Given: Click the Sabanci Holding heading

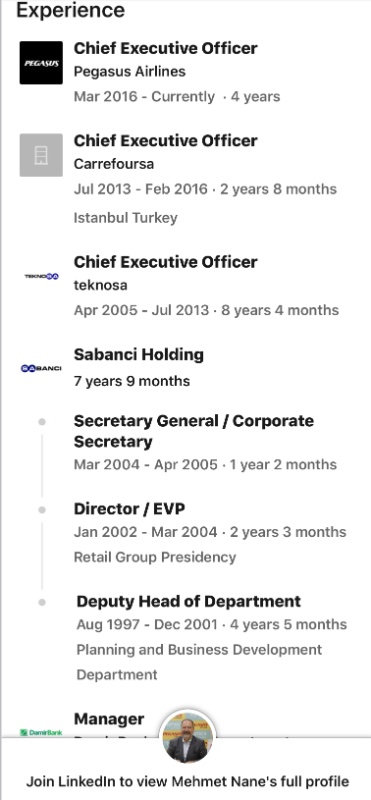Looking at the screenshot, I should coord(139,355).
